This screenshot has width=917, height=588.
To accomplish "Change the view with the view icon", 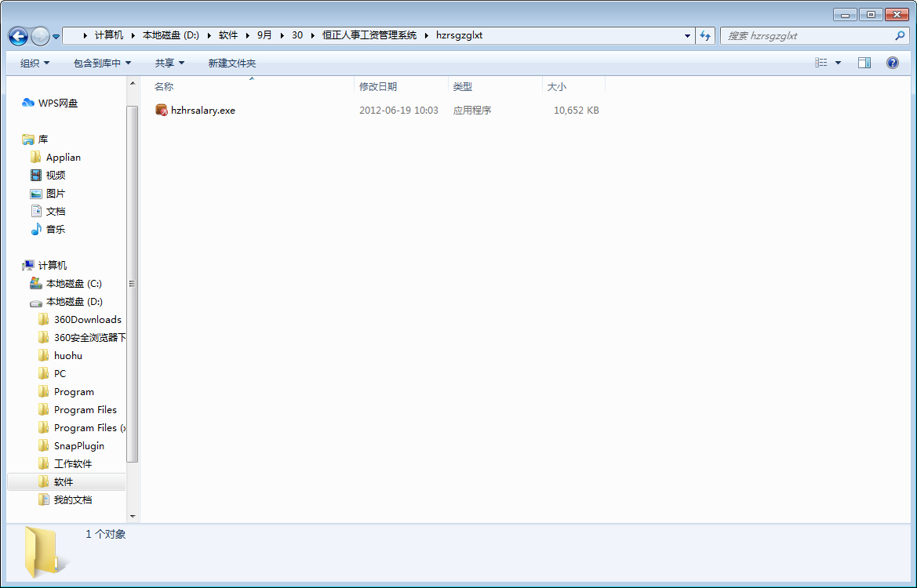I will (821, 63).
